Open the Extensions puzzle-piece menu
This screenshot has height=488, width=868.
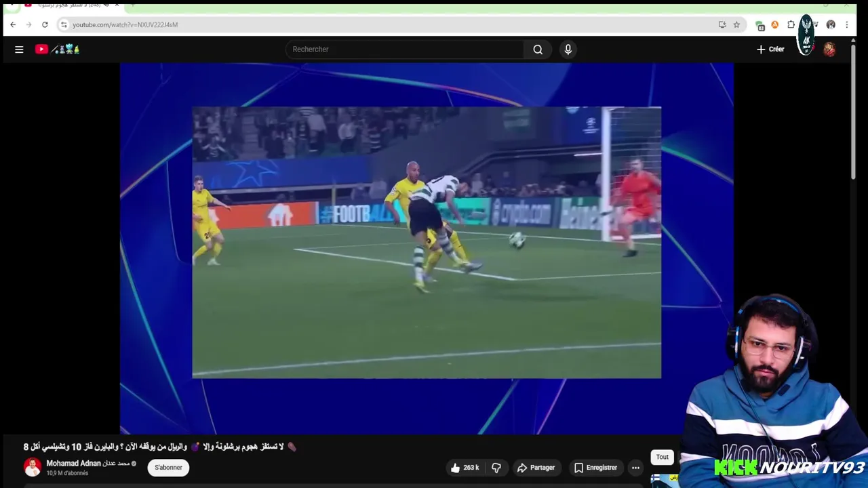791,24
